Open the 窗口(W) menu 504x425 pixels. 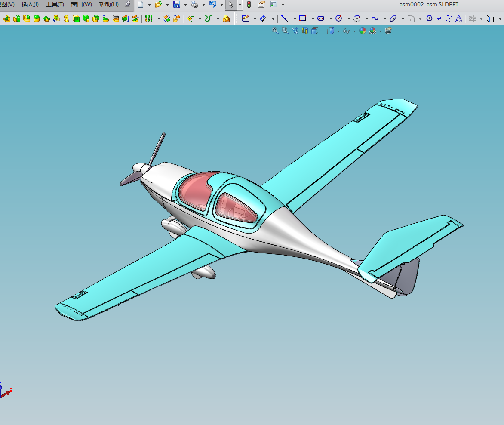(x=81, y=4)
